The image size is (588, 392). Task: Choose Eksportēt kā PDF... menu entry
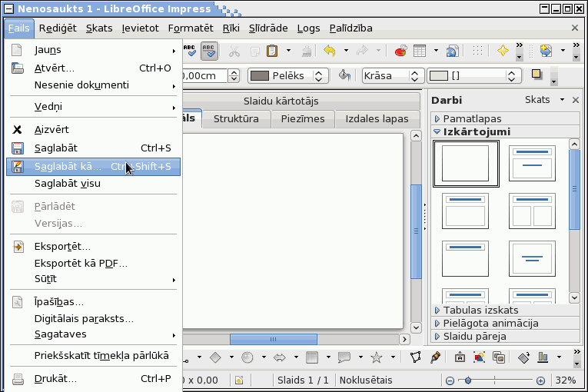pos(93,264)
